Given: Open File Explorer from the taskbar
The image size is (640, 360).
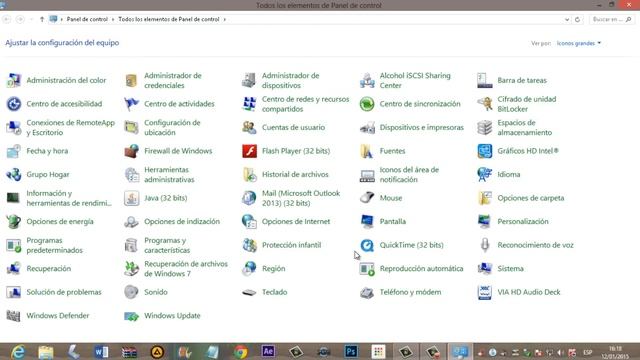Looking at the screenshot, I should click(46, 351).
